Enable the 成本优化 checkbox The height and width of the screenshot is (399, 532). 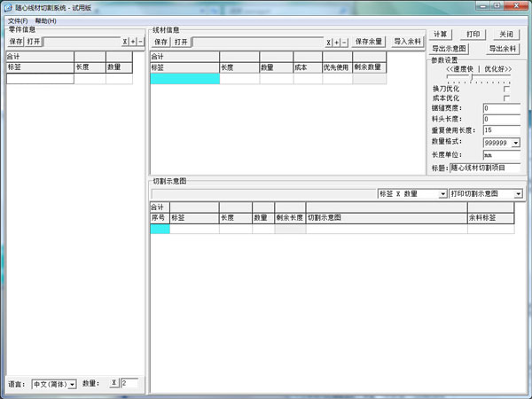[506, 98]
